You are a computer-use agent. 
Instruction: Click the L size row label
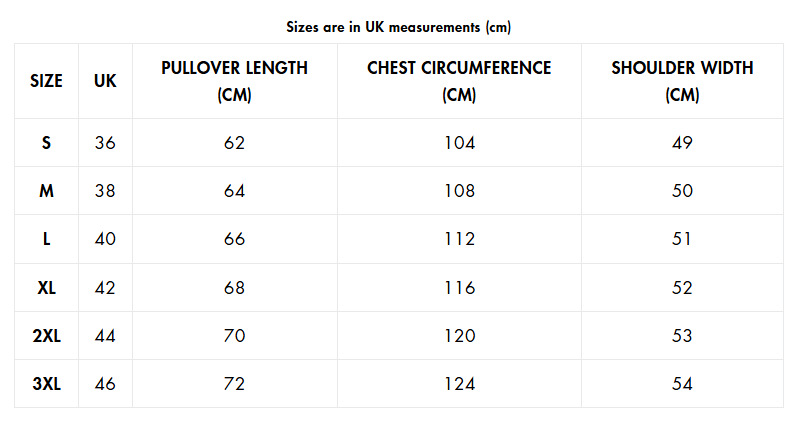[x=46, y=239]
